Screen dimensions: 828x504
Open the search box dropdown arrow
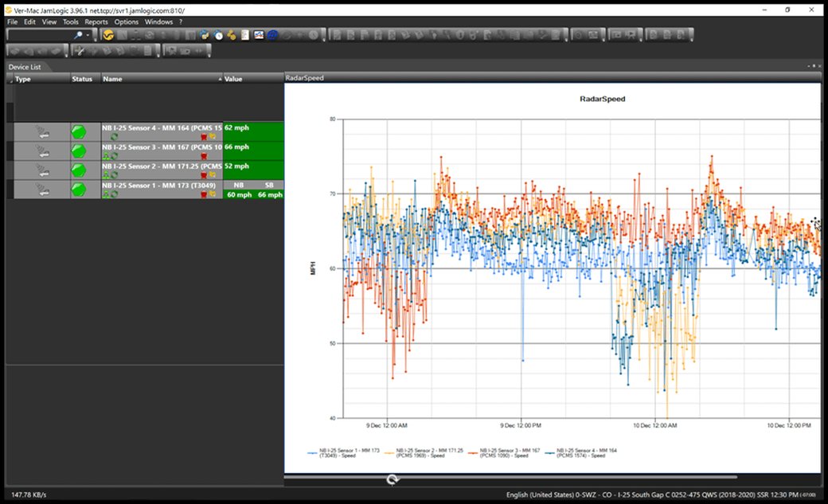tap(88, 35)
